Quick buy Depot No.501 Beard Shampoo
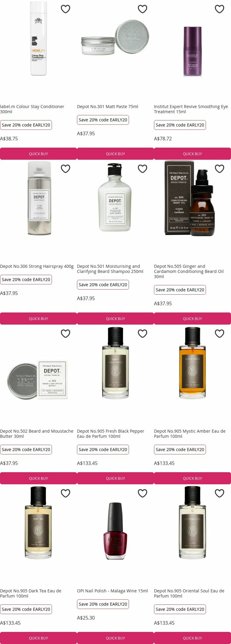 click(115, 319)
